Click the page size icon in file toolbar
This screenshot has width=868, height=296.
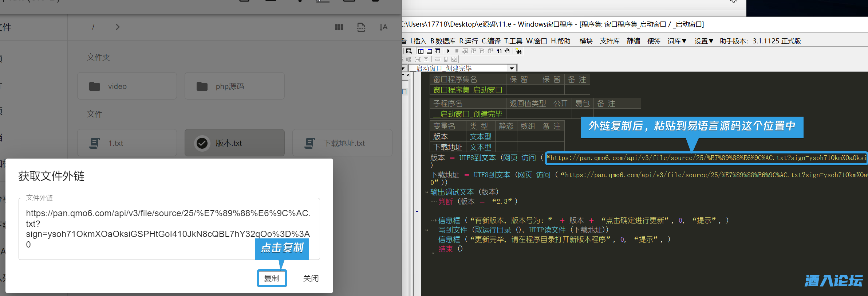click(361, 27)
